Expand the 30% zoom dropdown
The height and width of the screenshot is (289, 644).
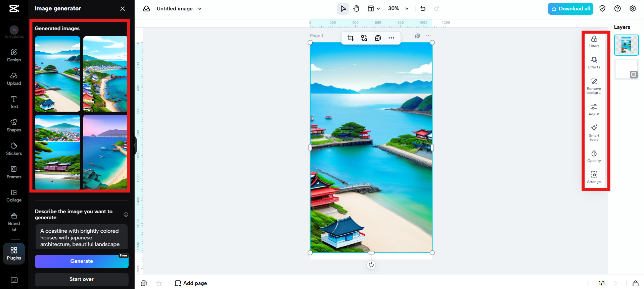407,9
